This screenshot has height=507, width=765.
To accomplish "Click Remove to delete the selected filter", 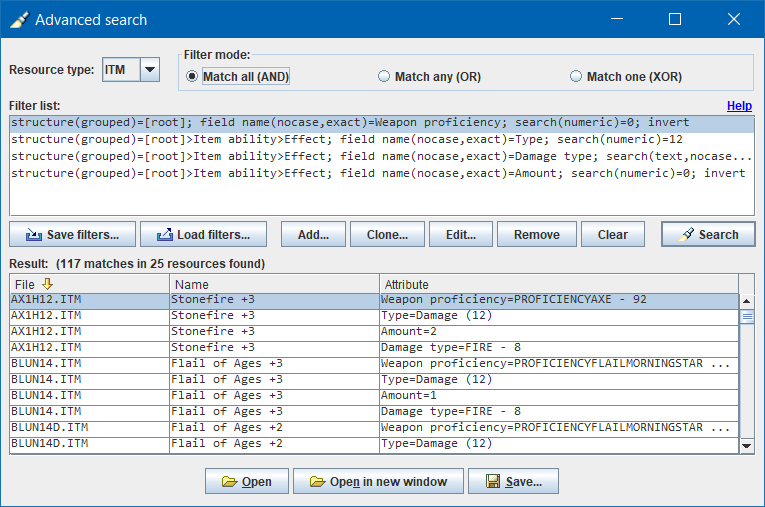I will pyautogui.click(x=536, y=235).
